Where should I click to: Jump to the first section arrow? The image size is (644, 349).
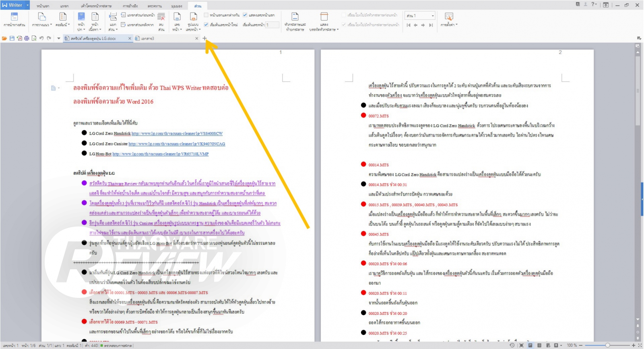(409, 25)
